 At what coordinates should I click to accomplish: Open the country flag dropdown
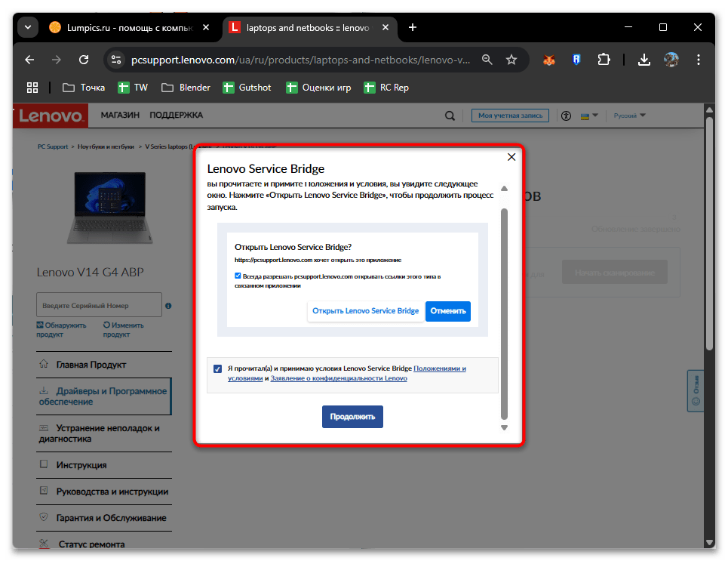click(x=589, y=116)
